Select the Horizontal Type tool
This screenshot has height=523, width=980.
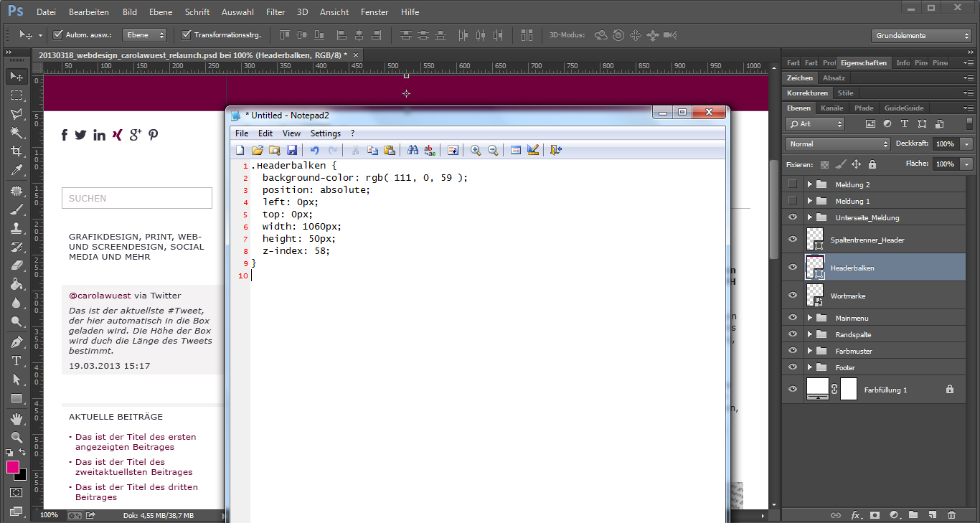coord(17,361)
